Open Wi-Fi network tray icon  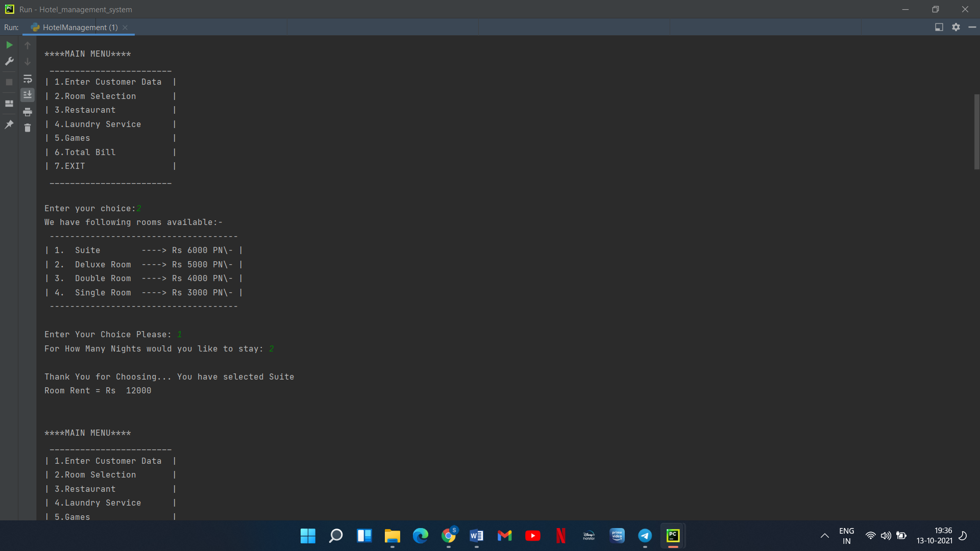point(870,536)
